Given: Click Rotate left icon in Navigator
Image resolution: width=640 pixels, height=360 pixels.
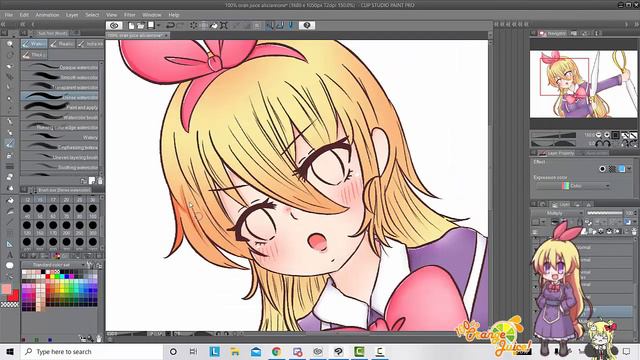Looking at the screenshot, I should click(599, 144).
